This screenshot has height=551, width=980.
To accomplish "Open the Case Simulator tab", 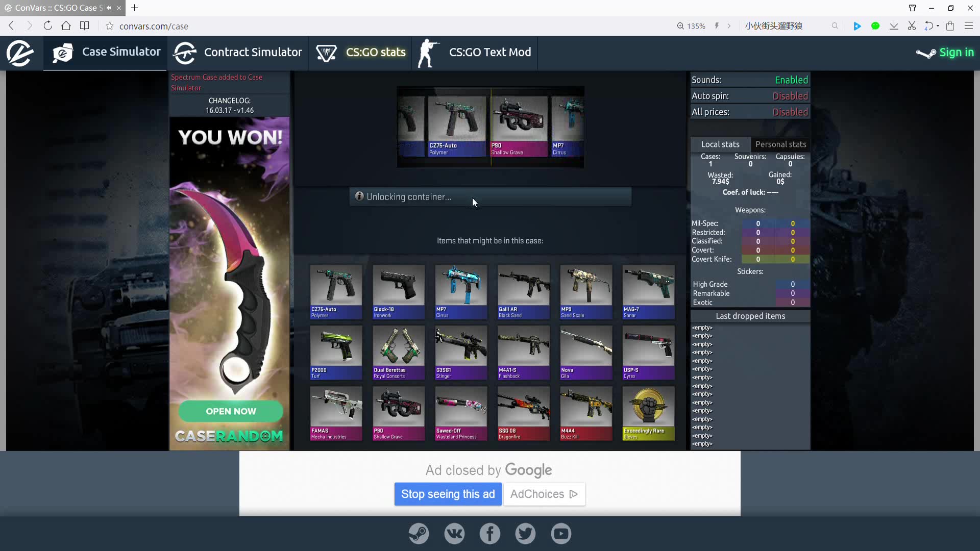I will coord(106,53).
